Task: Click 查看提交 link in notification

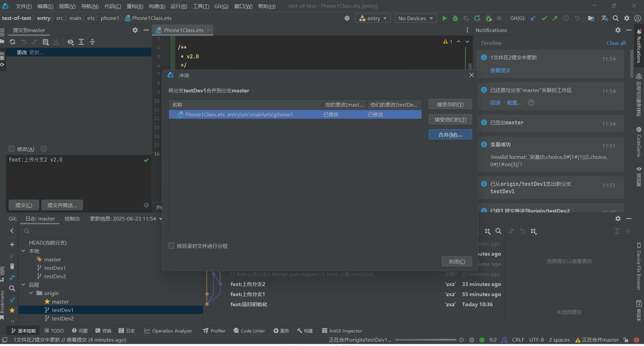Action: [500, 70]
